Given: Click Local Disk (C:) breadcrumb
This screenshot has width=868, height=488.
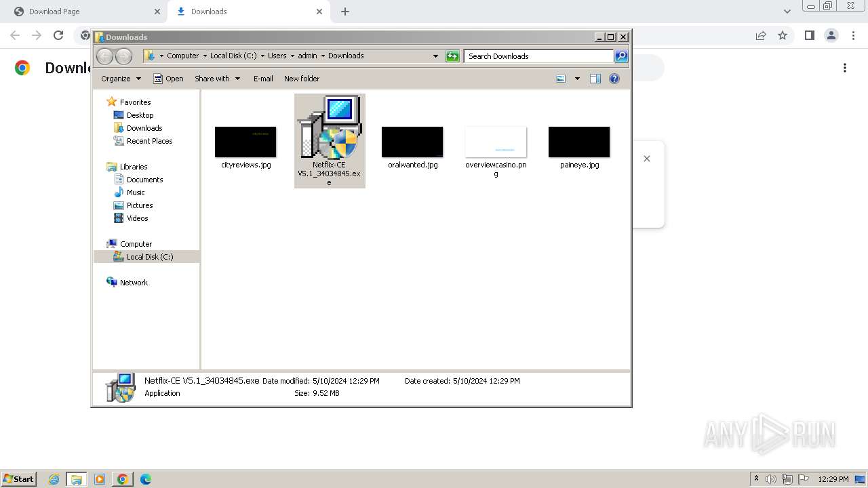Looking at the screenshot, I should click(x=233, y=56).
